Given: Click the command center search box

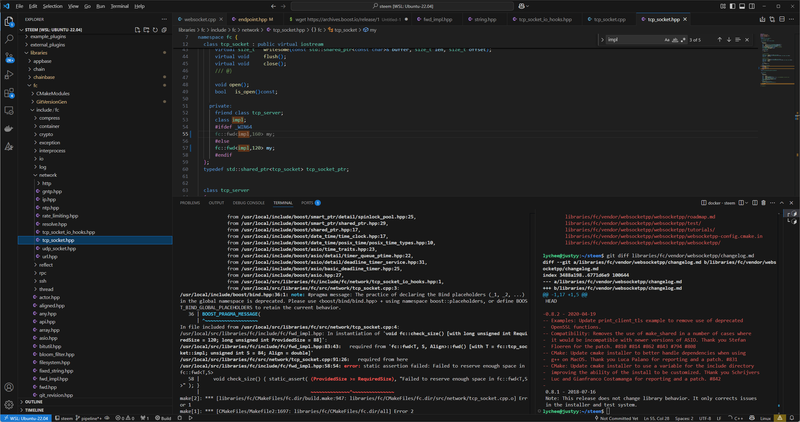Looking at the screenshot, I should pyautogui.click(x=402, y=6).
